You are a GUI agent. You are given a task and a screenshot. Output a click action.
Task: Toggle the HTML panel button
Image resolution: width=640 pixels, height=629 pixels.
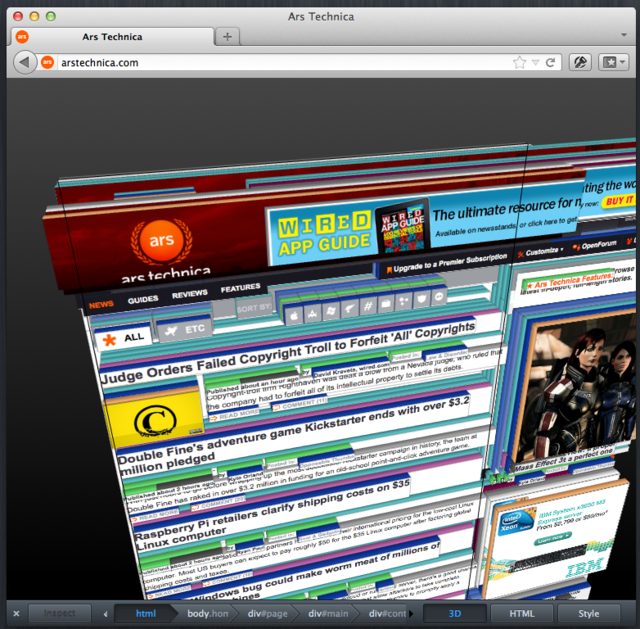pyautogui.click(x=522, y=613)
